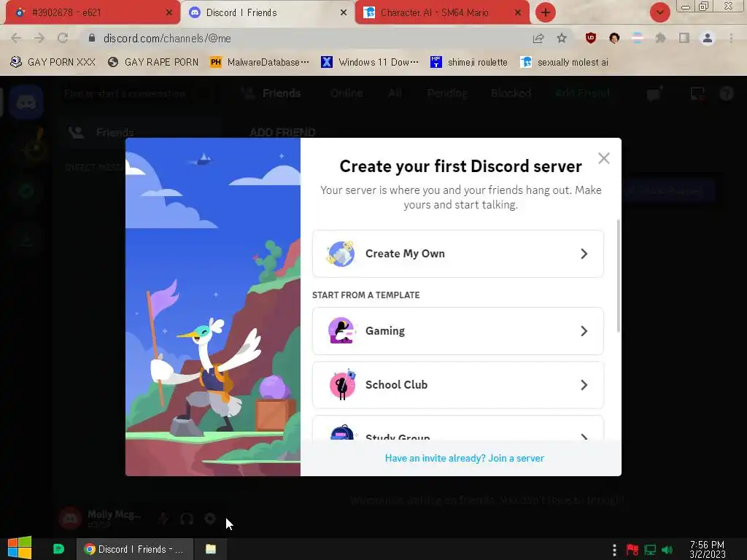
Task: Expand Create My Own chevron arrow
Action: click(x=584, y=254)
